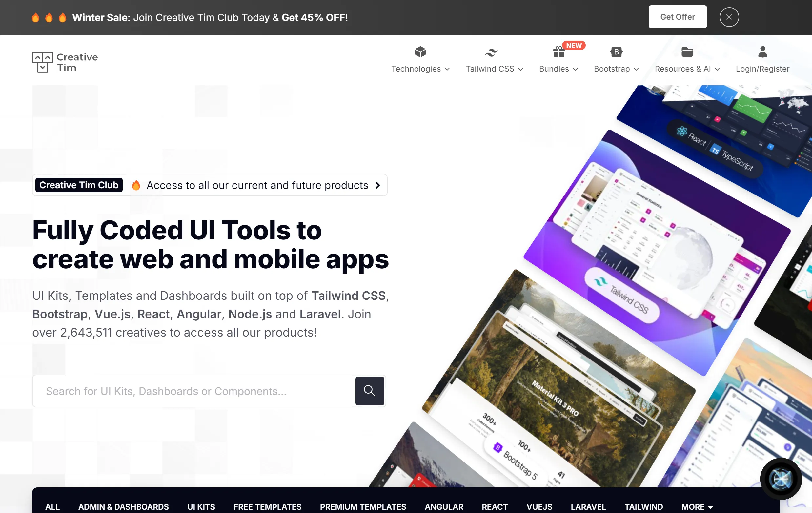Click the flame icons in sale banner

pyautogui.click(x=49, y=17)
